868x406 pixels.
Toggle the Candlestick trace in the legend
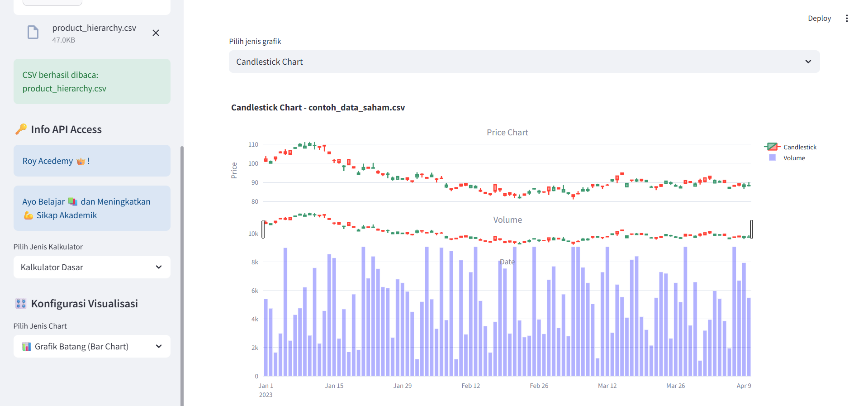click(799, 147)
